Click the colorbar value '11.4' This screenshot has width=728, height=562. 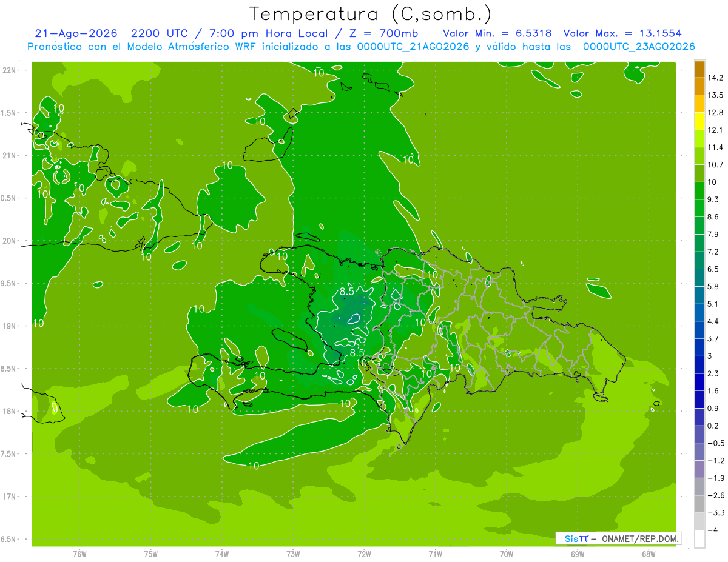click(x=716, y=147)
